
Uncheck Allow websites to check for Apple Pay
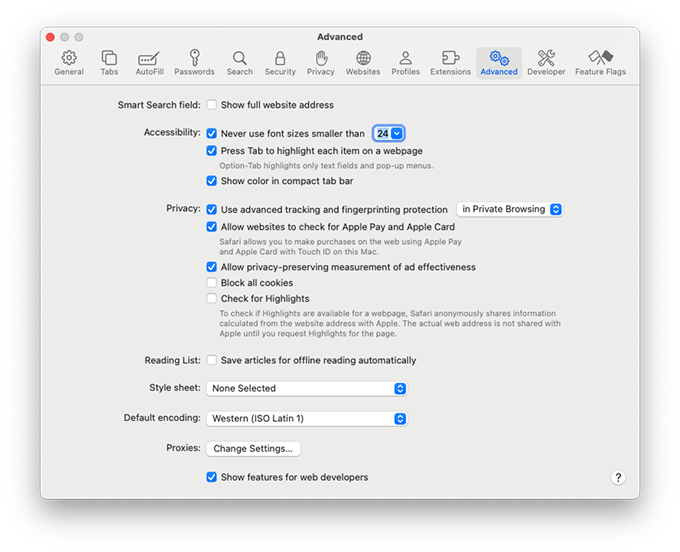211,227
